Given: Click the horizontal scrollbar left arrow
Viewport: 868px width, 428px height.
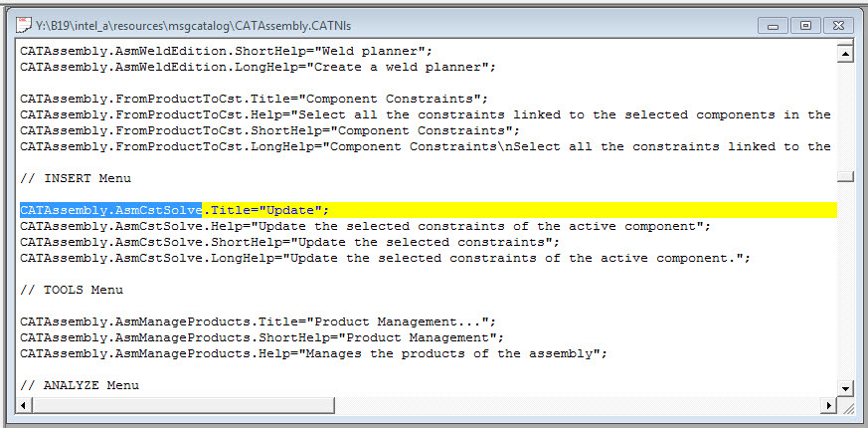Looking at the screenshot, I should point(23,406).
